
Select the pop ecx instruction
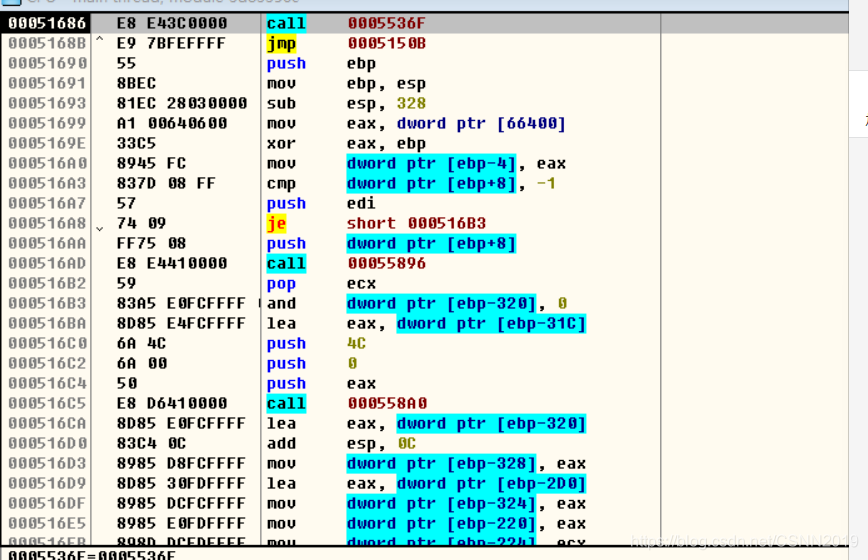coord(321,283)
